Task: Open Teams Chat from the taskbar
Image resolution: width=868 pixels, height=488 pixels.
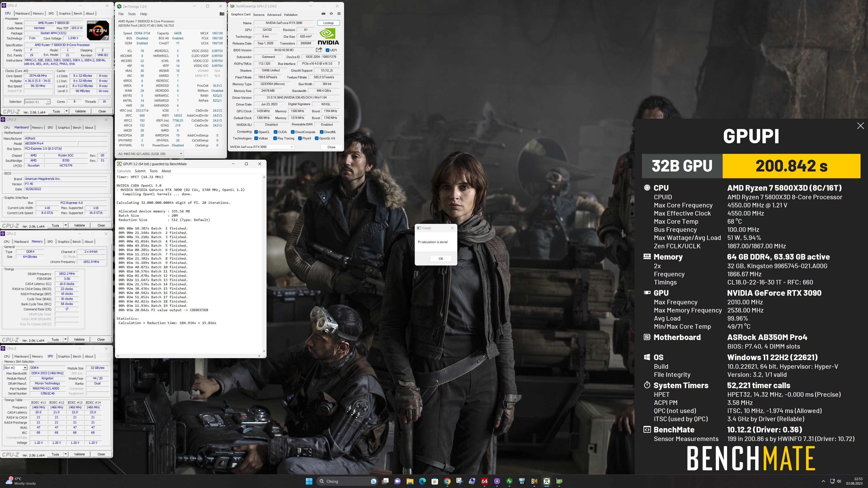Action: point(397,481)
